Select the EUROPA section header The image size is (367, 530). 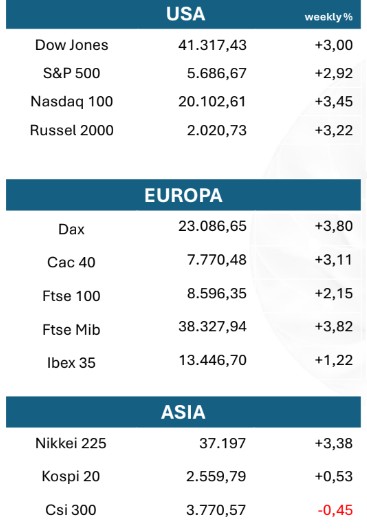pos(184,195)
